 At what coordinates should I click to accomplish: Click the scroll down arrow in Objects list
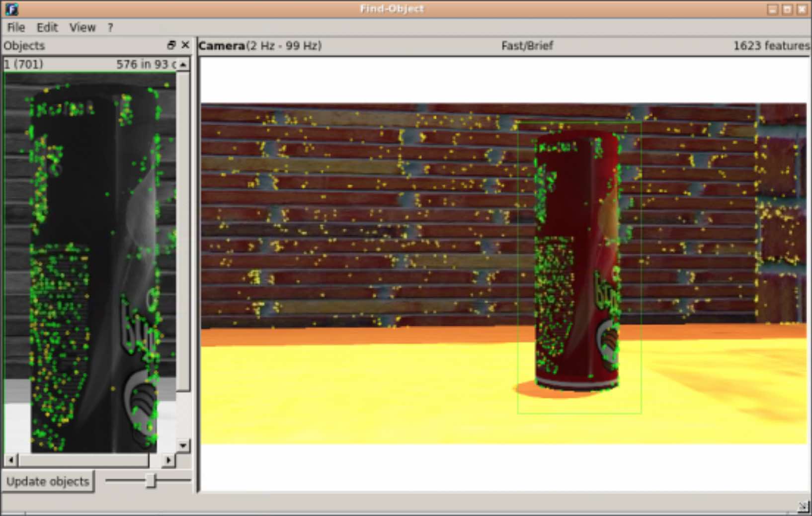coord(183,445)
